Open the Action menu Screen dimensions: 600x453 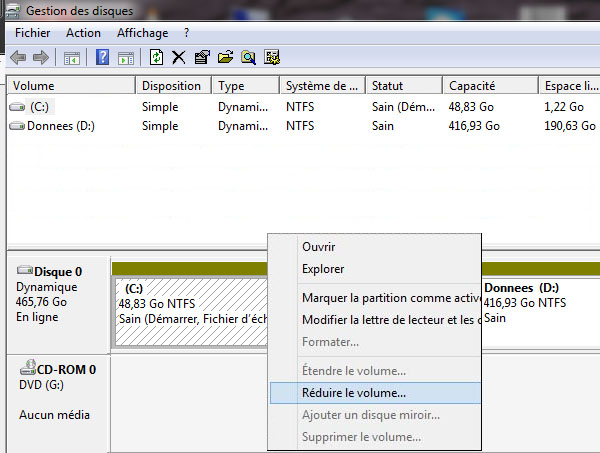pos(83,33)
